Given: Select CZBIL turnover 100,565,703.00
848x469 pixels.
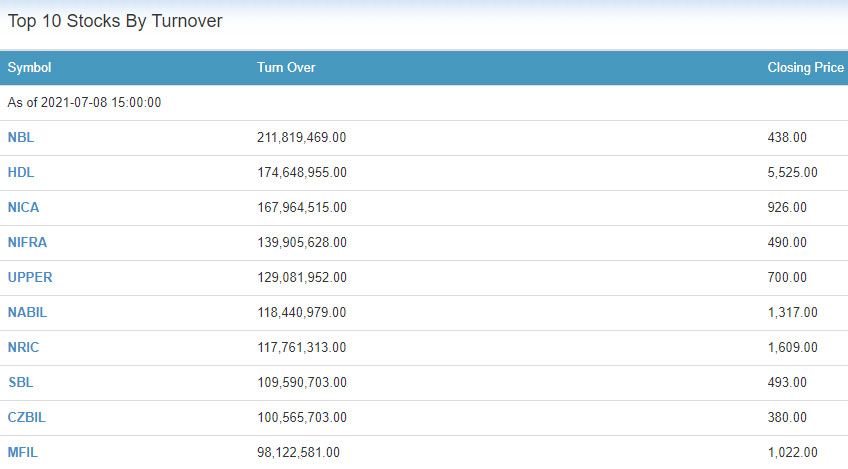Looking at the screenshot, I should (x=302, y=417).
